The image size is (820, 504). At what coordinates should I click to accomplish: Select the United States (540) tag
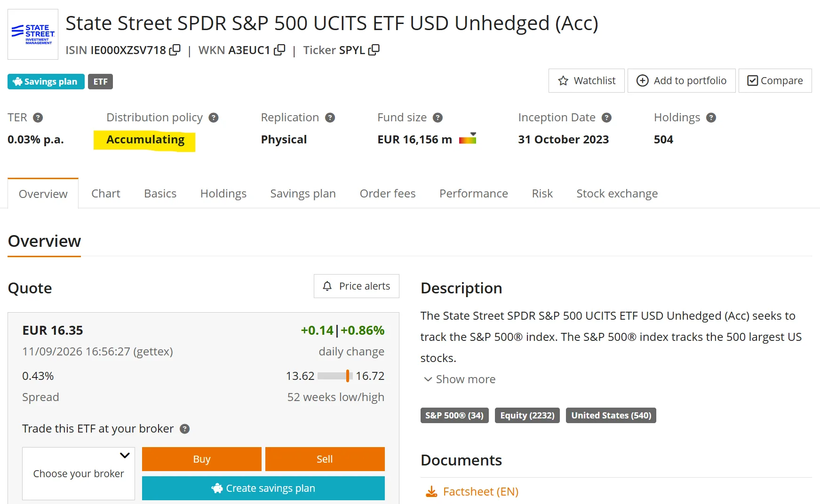pyautogui.click(x=611, y=416)
